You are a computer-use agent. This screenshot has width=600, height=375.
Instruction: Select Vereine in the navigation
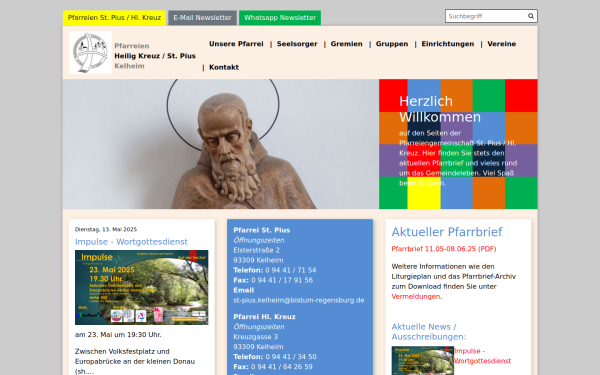point(502,44)
